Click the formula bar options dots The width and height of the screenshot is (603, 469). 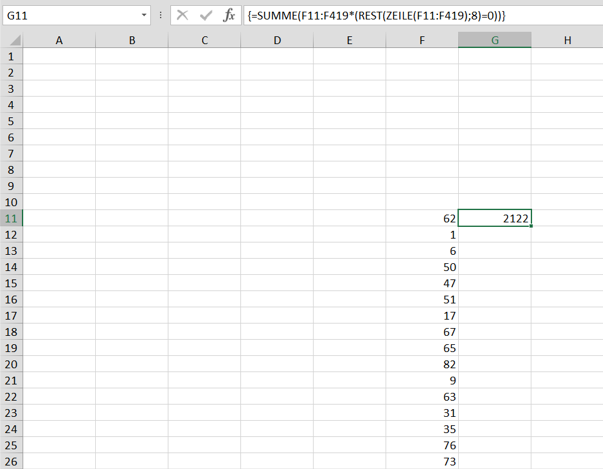(160, 15)
